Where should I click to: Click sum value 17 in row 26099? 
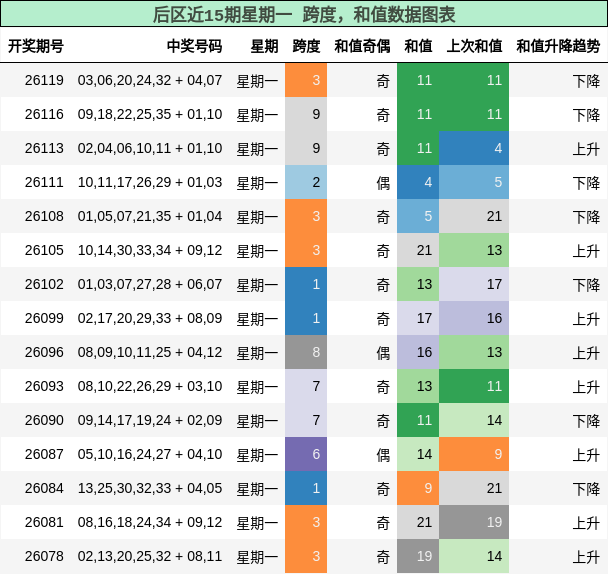click(x=418, y=318)
